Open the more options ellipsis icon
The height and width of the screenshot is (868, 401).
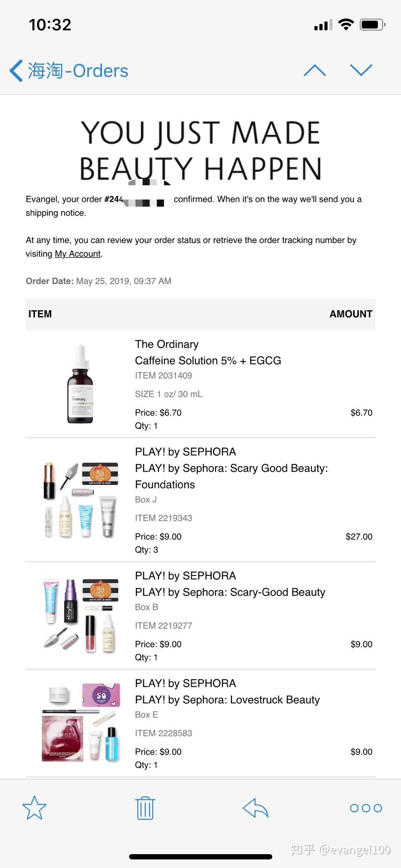tap(366, 808)
